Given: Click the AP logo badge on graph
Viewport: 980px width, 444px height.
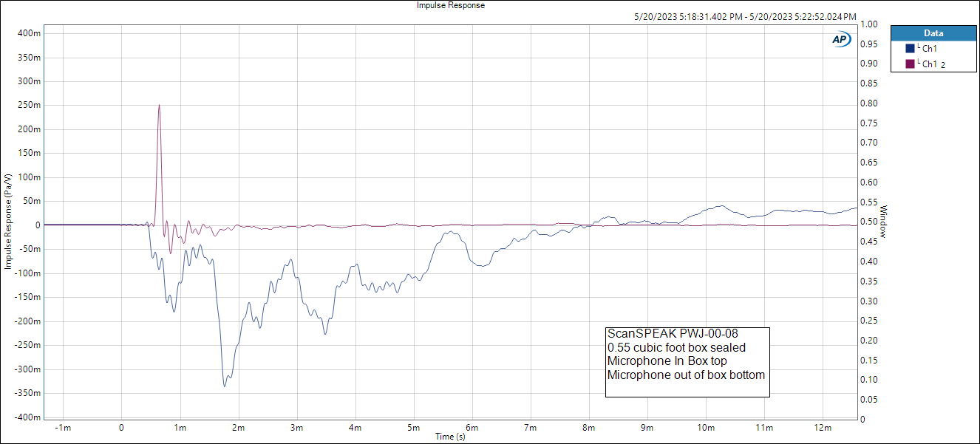Looking at the screenshot, I should click(x=842, y=40).
